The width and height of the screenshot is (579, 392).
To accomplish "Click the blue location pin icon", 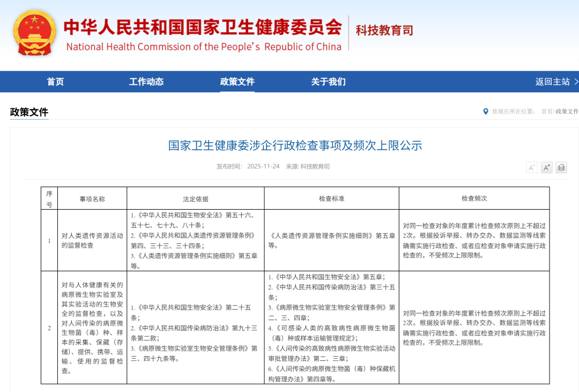I will [486, 112].
